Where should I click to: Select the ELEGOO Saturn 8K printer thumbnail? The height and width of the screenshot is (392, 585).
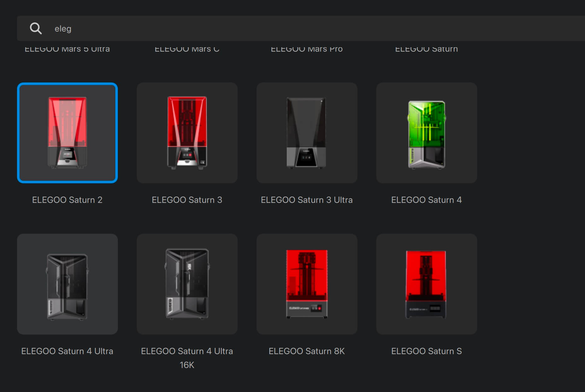[307, 284]
